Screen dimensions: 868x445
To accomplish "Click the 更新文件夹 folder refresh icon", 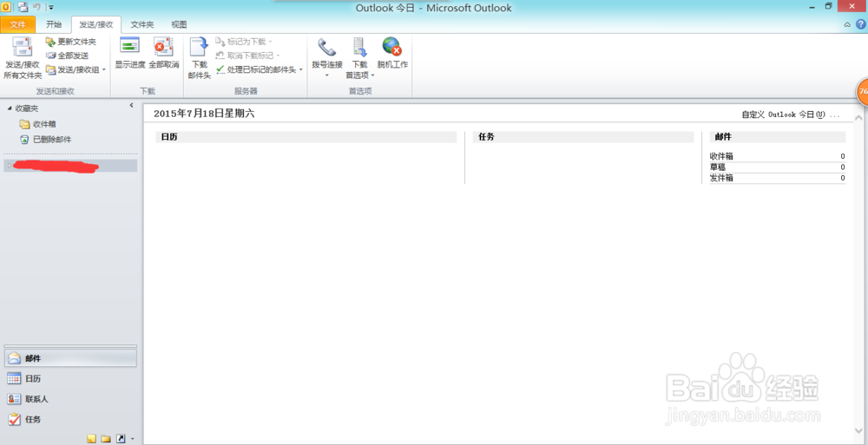I will coord(50,42).
